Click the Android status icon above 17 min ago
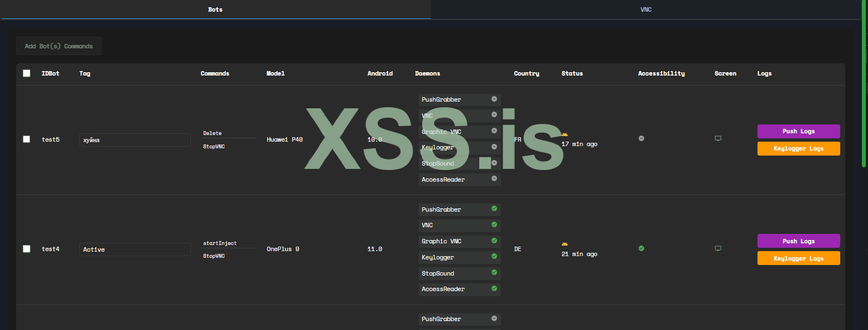 point(565,134)
